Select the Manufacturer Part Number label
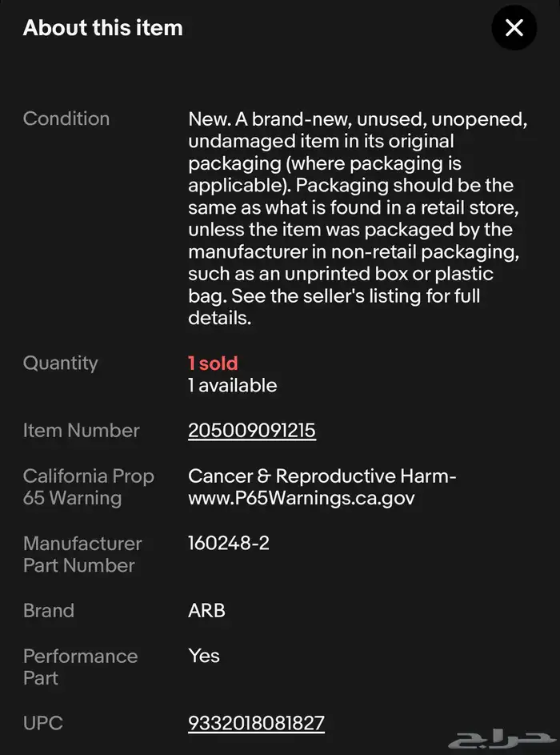This screenshot has width=560, height=755. tap(82, 554)
